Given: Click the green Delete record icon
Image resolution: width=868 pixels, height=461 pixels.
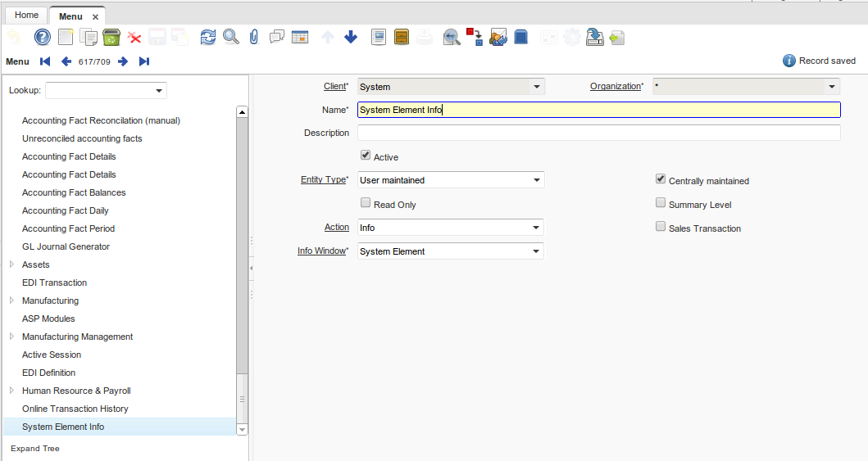Looking at the screenshot, I should (x=111, y=37).
